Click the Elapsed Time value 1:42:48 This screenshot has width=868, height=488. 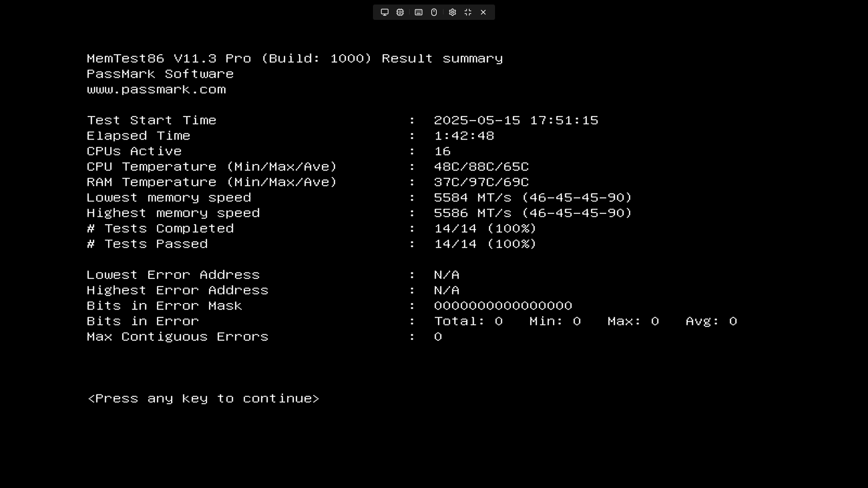point(464,136)
